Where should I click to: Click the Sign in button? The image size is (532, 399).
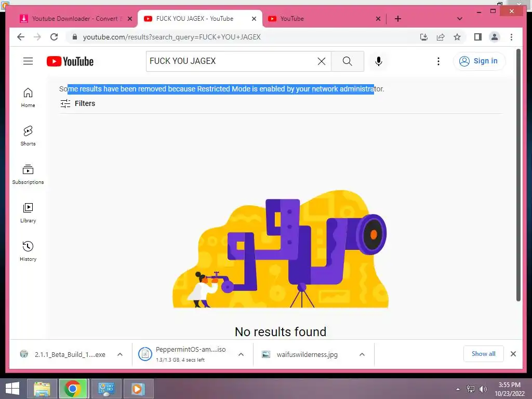[479, 61]
